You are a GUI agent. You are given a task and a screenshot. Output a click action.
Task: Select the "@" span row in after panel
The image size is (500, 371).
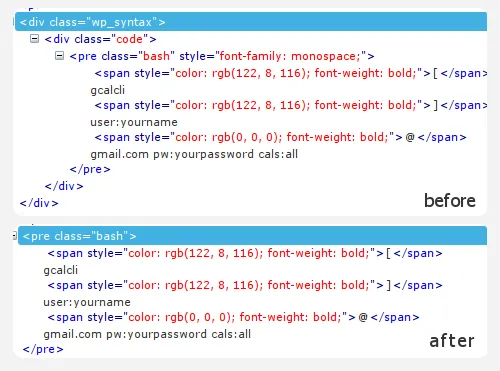point(233,317)
